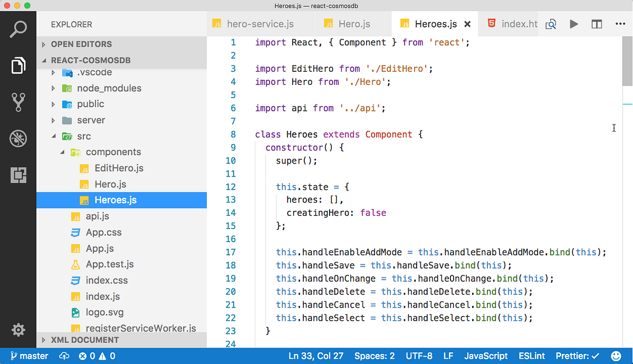Click the ESLint status bar item

[x=532, y=356]
